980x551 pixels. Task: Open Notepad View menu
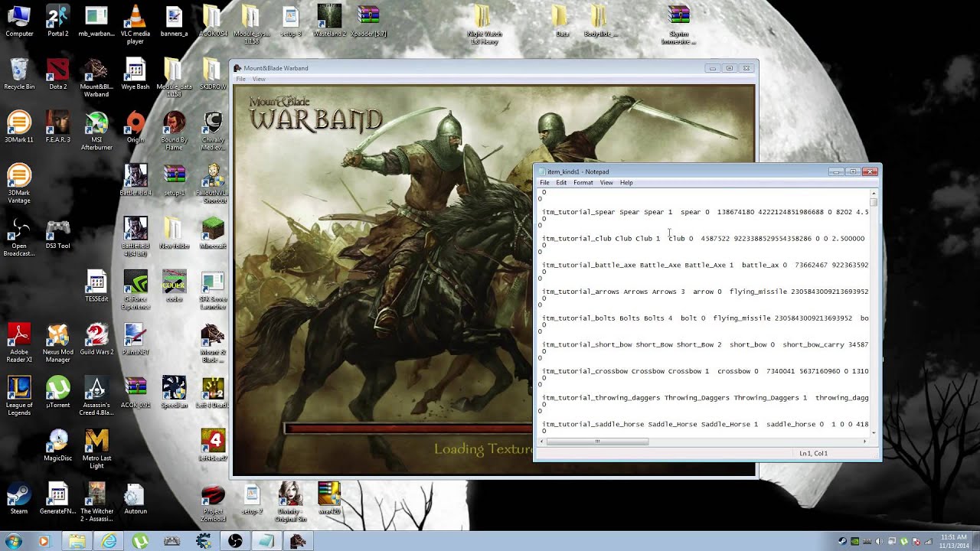[x=606, y=183]
